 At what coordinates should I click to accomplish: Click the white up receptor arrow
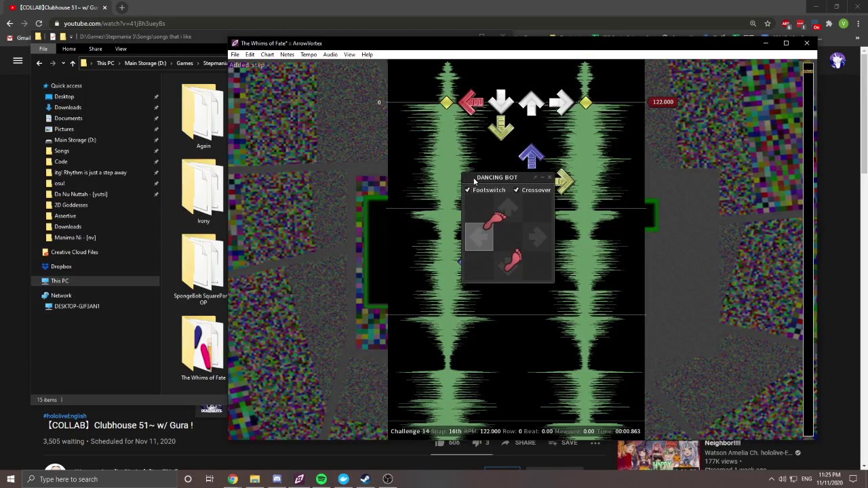(x=531, y=102)
